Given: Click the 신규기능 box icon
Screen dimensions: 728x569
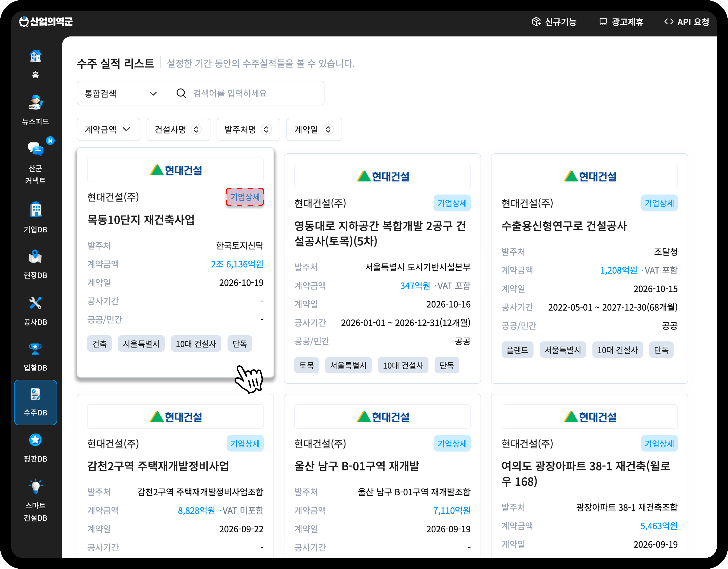Looking at the screenshot, I should click(x=536, y=22).
